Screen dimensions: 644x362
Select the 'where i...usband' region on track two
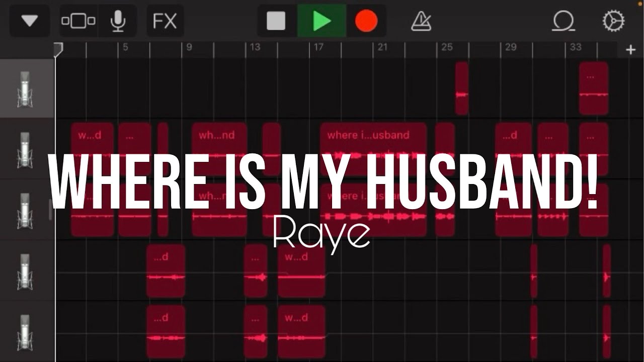(373, 149)
